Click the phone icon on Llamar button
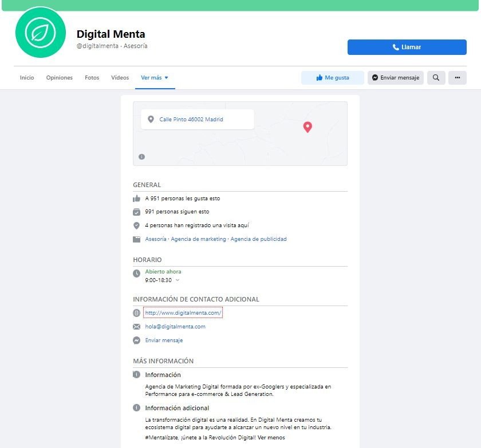Viewport: 481px width, 448px height. pos(396,47)
